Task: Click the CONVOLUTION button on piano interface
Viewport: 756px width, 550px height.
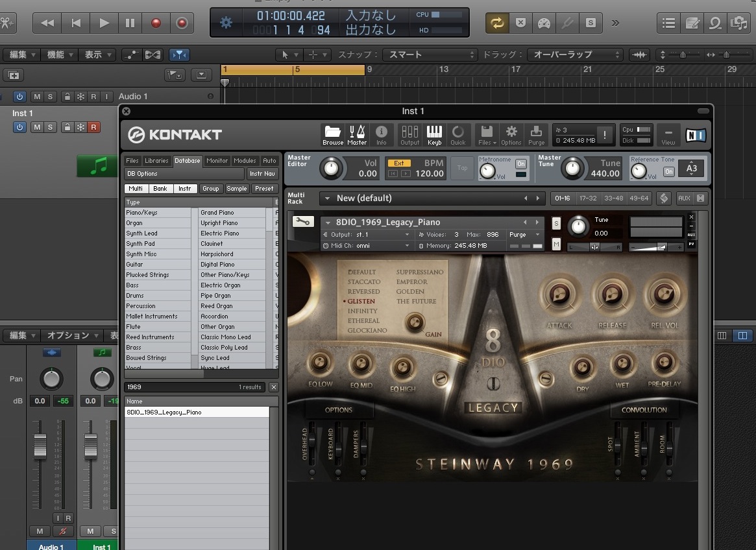Action: click(x=644, y=410)
